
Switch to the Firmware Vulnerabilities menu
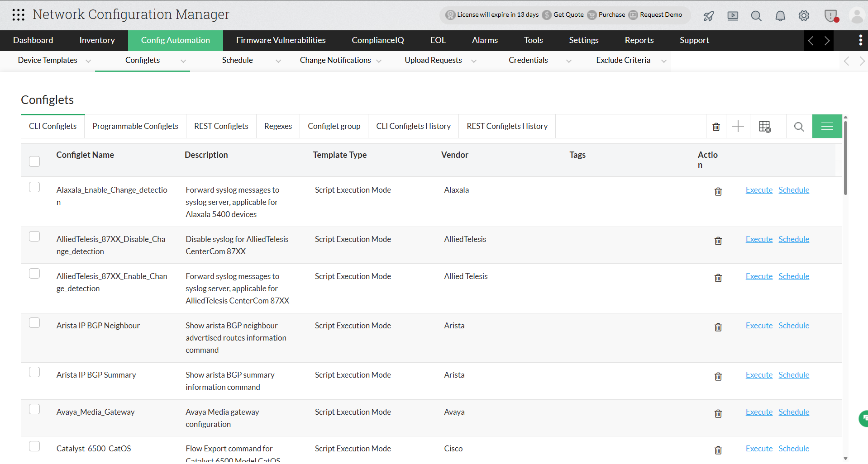[281, 40]
